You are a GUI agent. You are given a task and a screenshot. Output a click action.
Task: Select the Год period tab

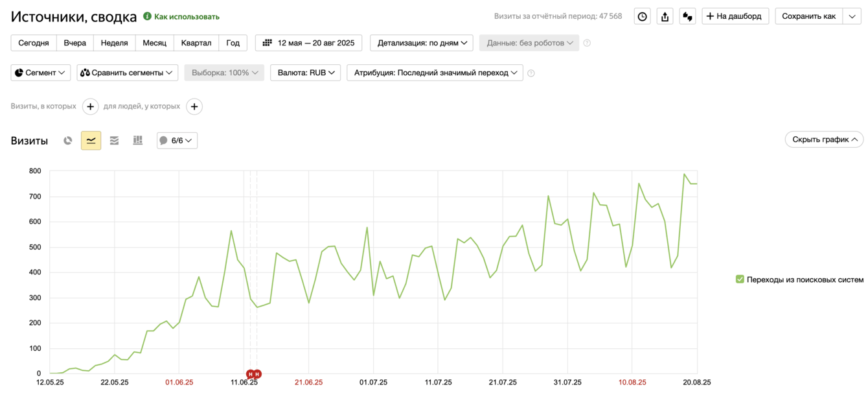[233, 43]
